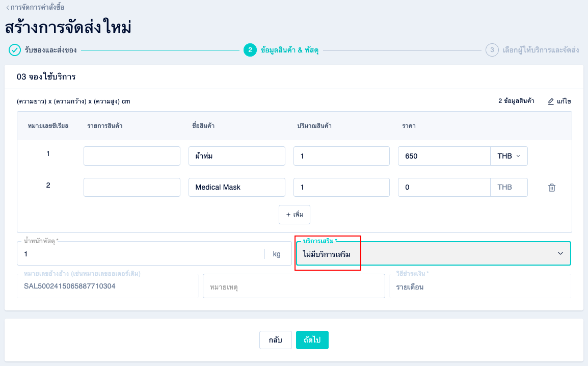Go back to การจัดการคำสั่งซื้อ page

coord(35,7)
